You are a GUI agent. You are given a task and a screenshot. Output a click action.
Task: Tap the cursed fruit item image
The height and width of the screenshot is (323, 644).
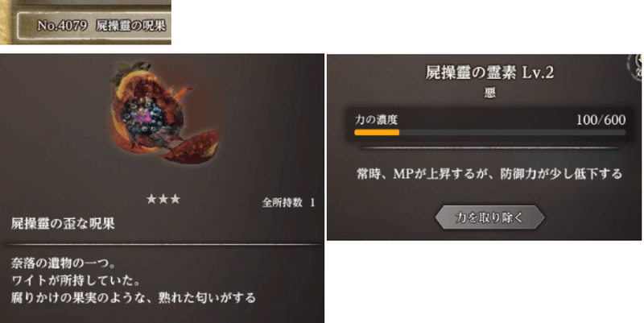click(x=164, y=112)
